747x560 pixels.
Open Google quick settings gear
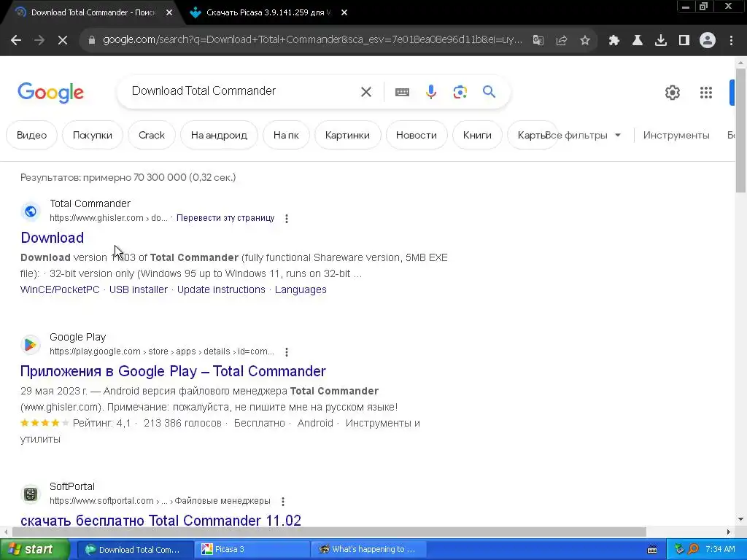coord(672,93)
